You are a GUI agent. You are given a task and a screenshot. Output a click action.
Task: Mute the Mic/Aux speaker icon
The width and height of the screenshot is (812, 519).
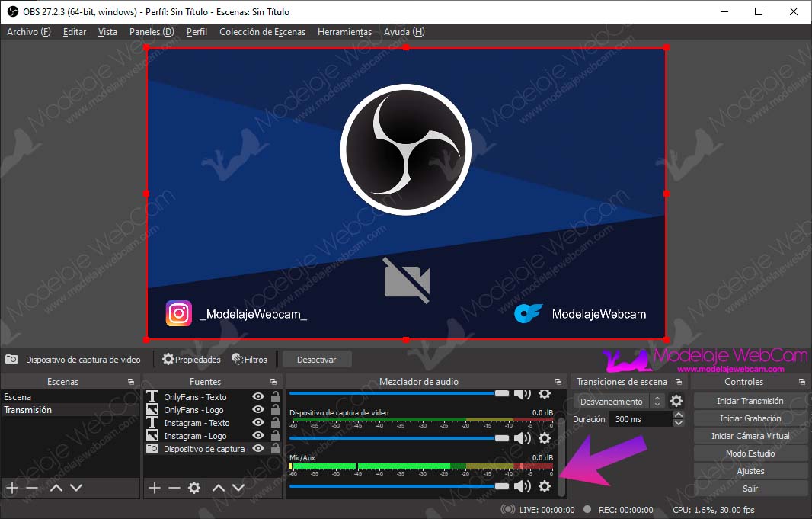(522, 486)
